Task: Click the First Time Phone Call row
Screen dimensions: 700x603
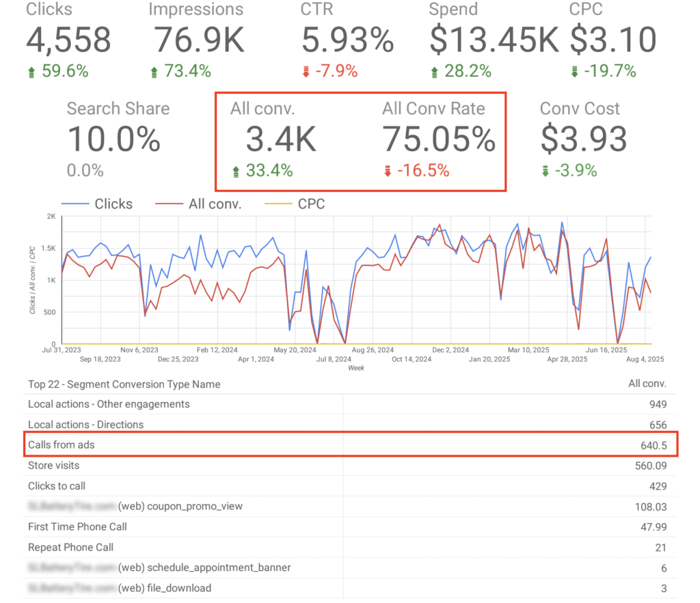Action: point(350,527)
